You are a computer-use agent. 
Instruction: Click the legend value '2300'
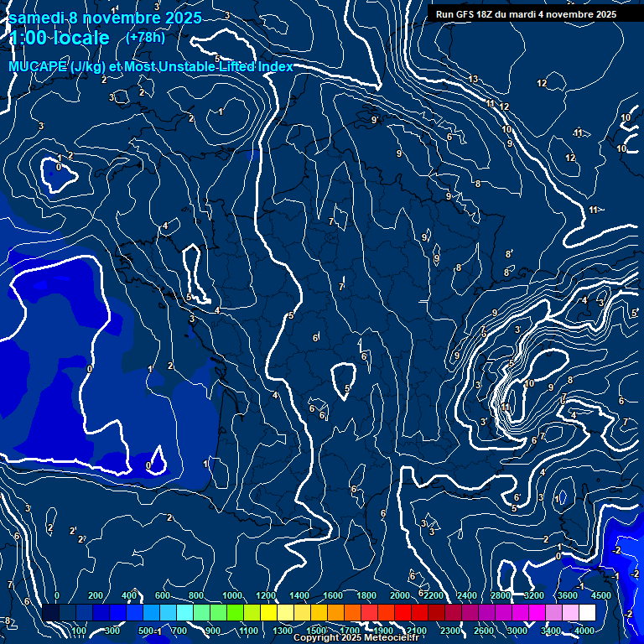click(x=450, y=631)
